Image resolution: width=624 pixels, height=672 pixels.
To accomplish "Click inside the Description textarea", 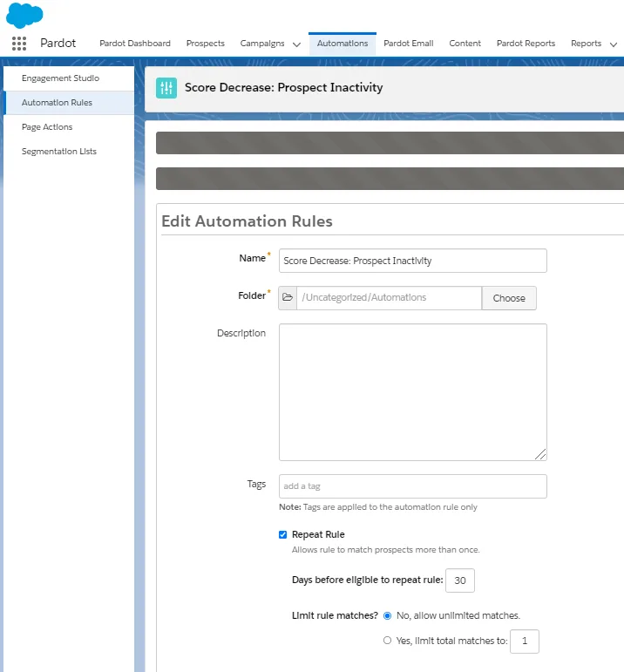I will (413, 392).
